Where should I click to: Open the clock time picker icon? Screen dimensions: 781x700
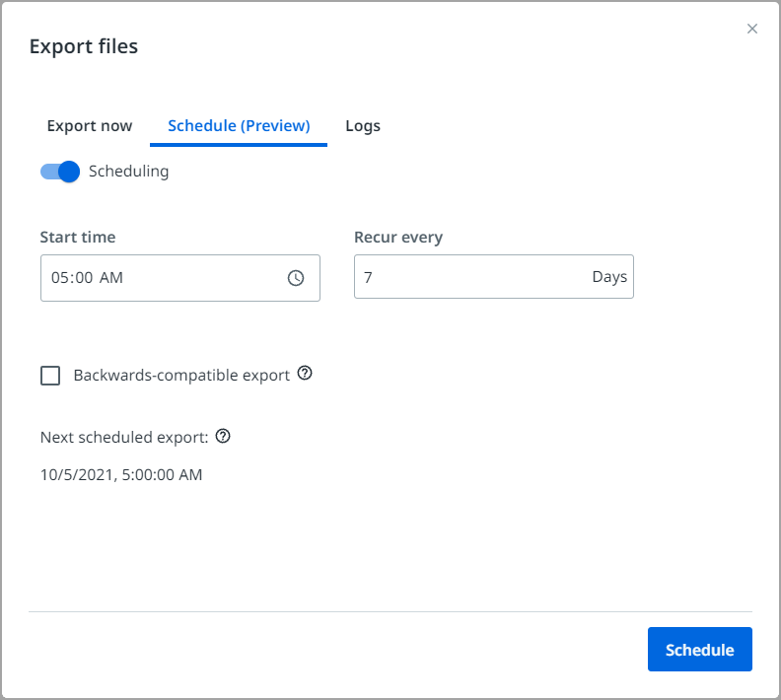click(x=296, y=278)
